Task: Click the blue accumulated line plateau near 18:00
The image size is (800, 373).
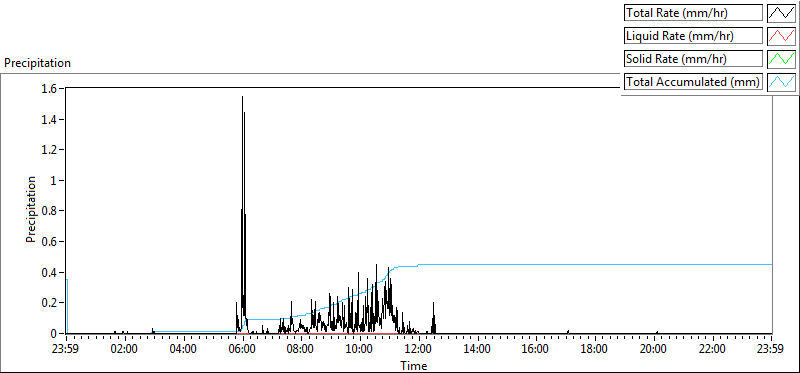Action: (x=595, y=264)
